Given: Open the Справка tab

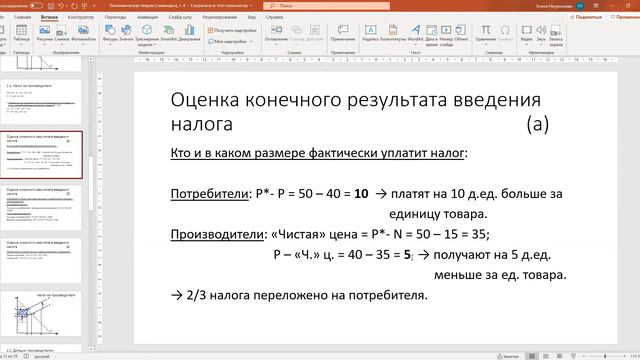Looking at the screenshot, I should point(274,17).
